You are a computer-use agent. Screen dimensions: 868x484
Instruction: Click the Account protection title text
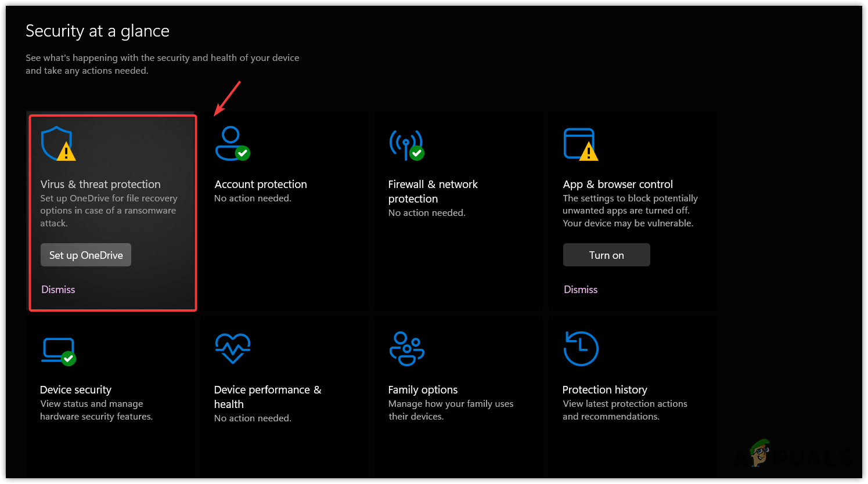click(261, 184)
